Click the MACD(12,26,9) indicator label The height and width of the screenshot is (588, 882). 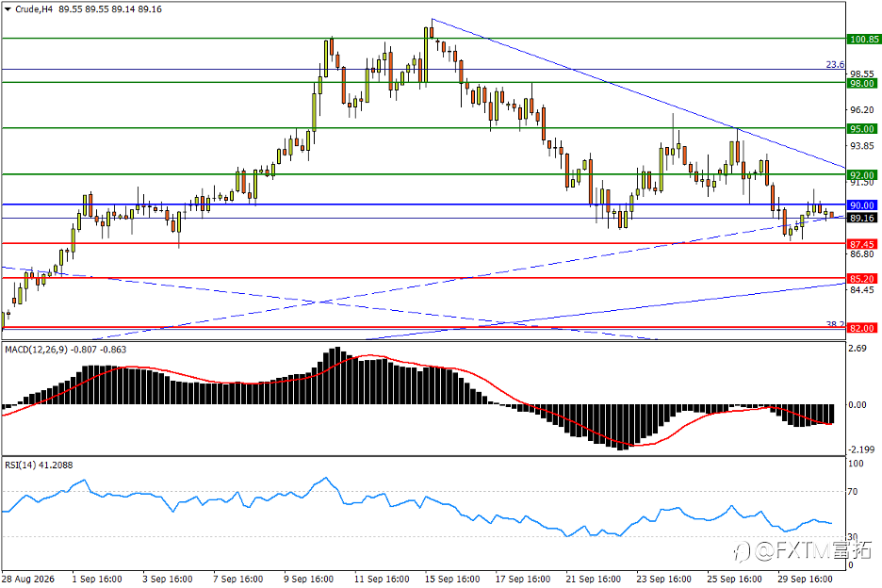tap(36, 350)
